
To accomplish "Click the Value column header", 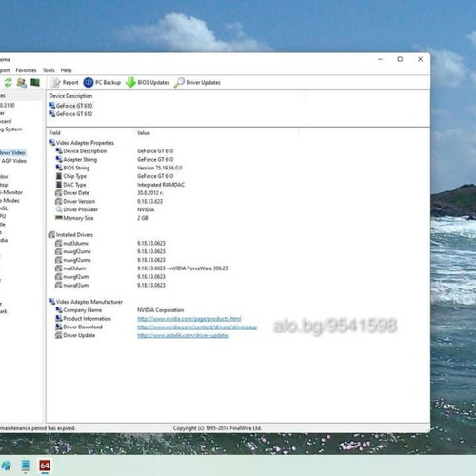I will tap(144, 133).
